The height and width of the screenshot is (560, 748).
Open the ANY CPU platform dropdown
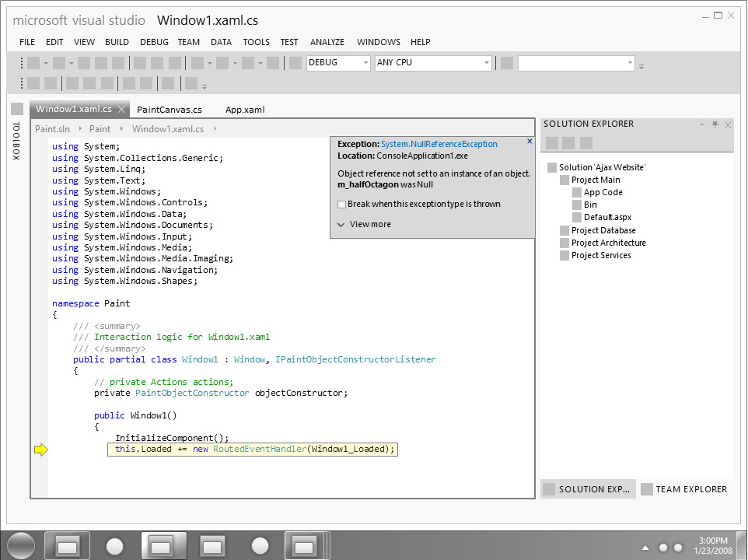(x=433, y=62)
